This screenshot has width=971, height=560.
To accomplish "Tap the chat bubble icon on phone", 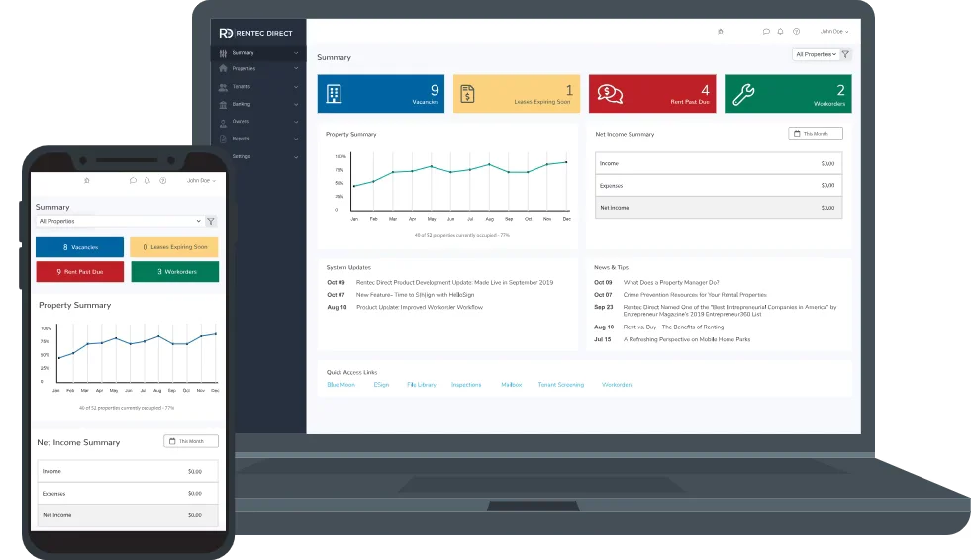I will coord(133,181).
